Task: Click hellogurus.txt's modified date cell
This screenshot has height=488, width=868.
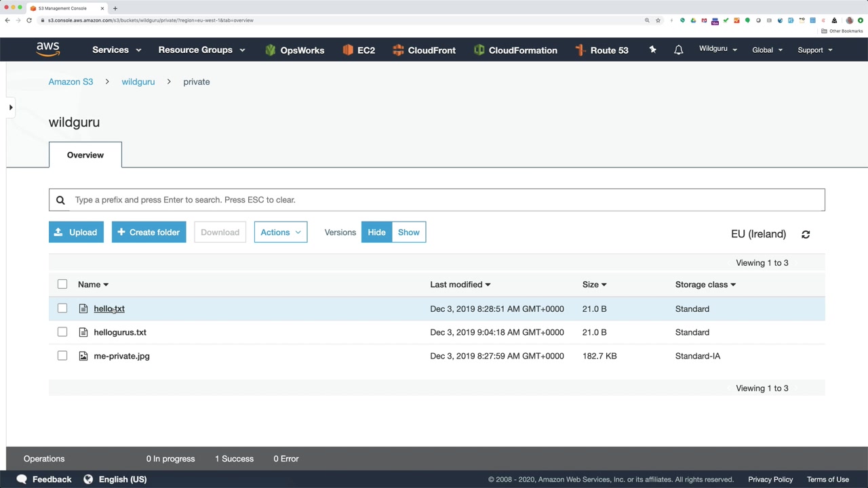Action: pyautogui.click(x=497, y=332)
